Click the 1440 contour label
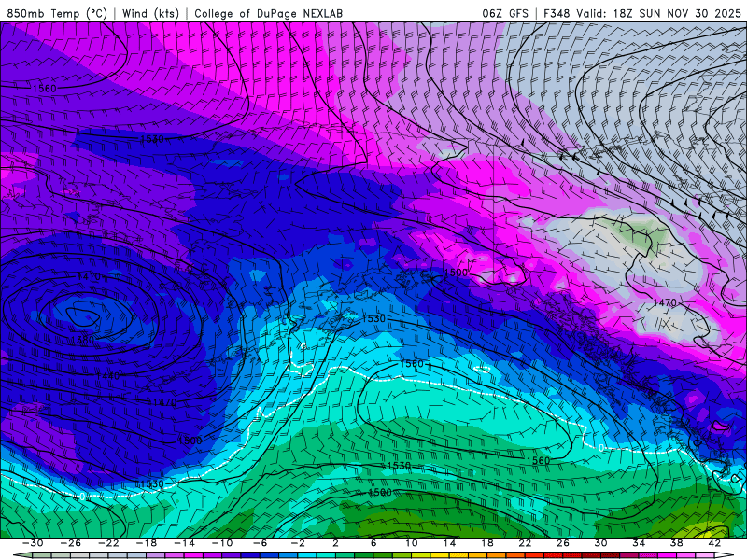Viewport: 747px width, 560px height. 107,376
